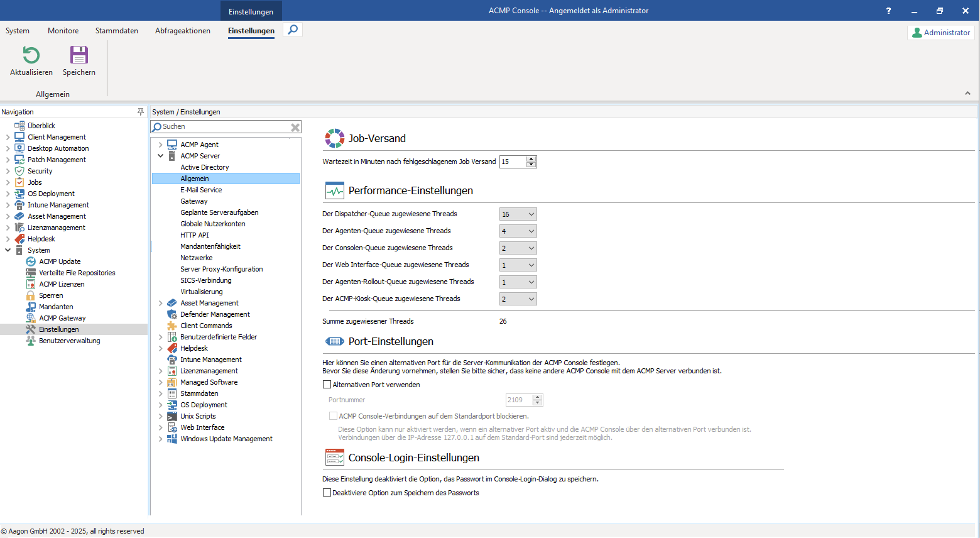The image size is (980, 538).
Task: Switch to the Abfrageaktionen ribbon tab
Action: (182, 30)
